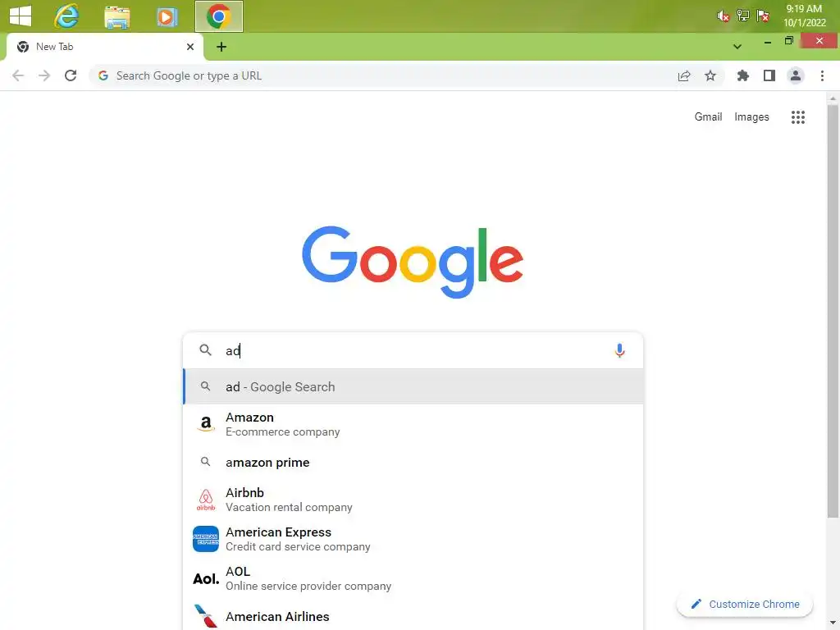Viewport: 840px width, 630px height.
Task: Click the Aol. logo icon
Action: pos(206,578)
